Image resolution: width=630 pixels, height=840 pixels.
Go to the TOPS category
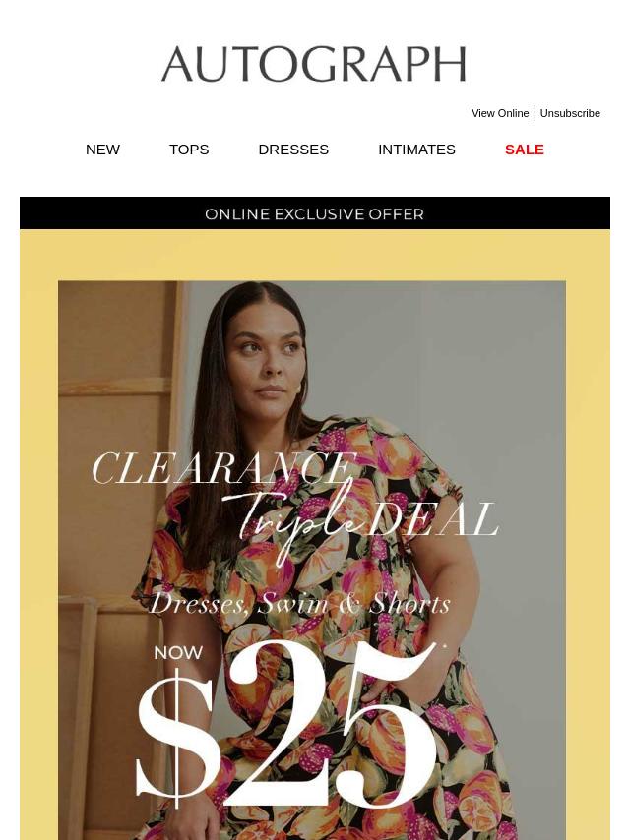189,150
